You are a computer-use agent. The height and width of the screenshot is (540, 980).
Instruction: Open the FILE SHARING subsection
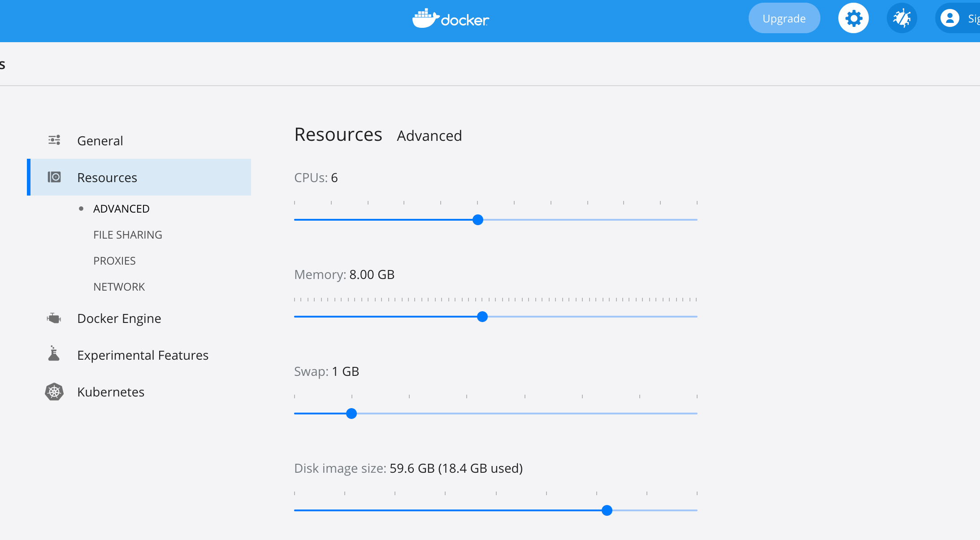[128, 234]
